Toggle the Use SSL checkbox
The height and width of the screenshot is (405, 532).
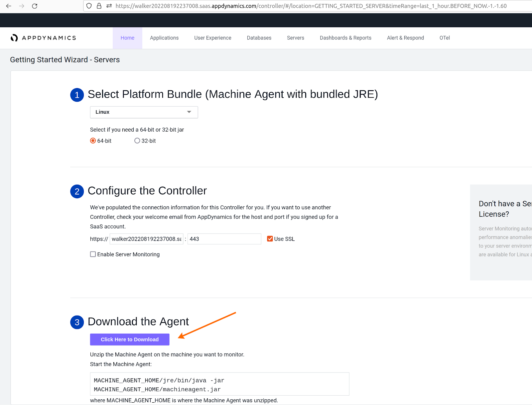coord(270,239)
